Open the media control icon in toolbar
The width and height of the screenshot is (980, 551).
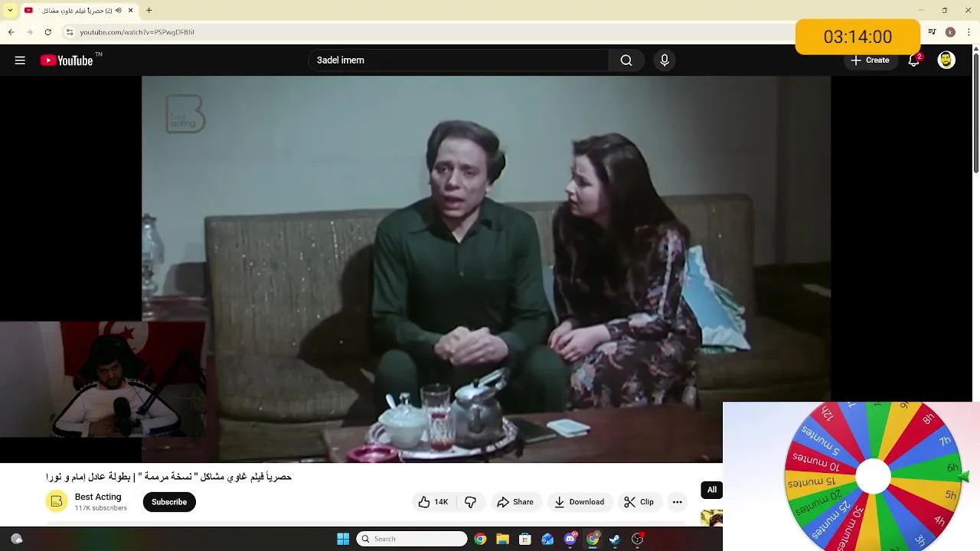coord(932,32)
